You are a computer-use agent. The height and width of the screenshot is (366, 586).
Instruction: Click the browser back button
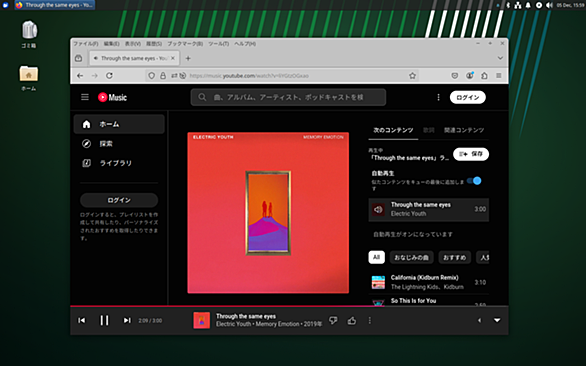tap(80, 76)
